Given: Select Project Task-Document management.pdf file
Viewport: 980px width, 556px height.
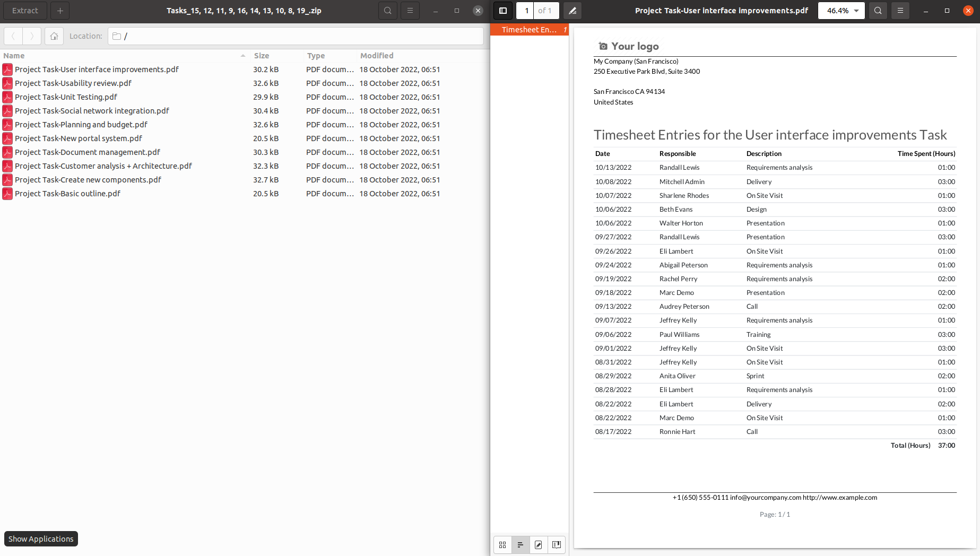Looking at the screenshot, I should (88, 152).
